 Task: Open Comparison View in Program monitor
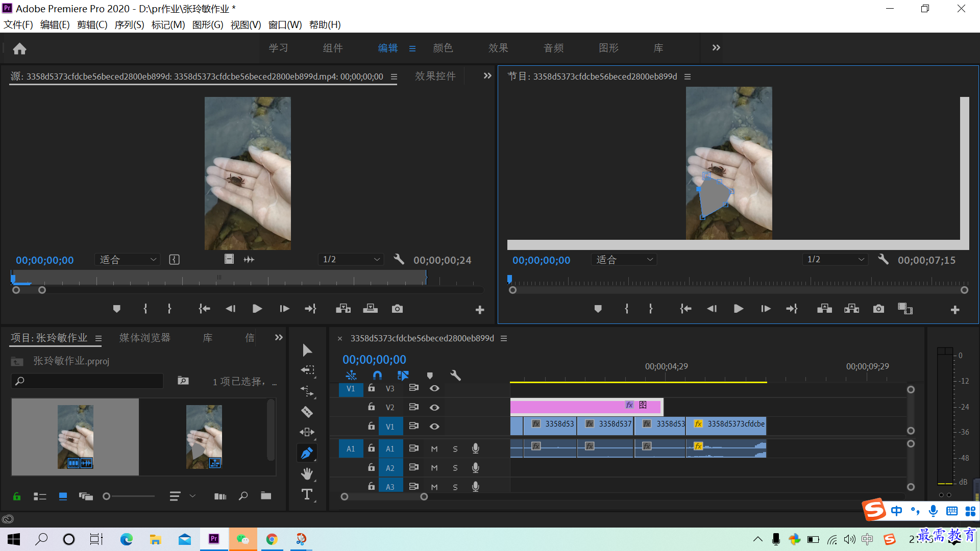pyautogui.click(x=905, y=309)
